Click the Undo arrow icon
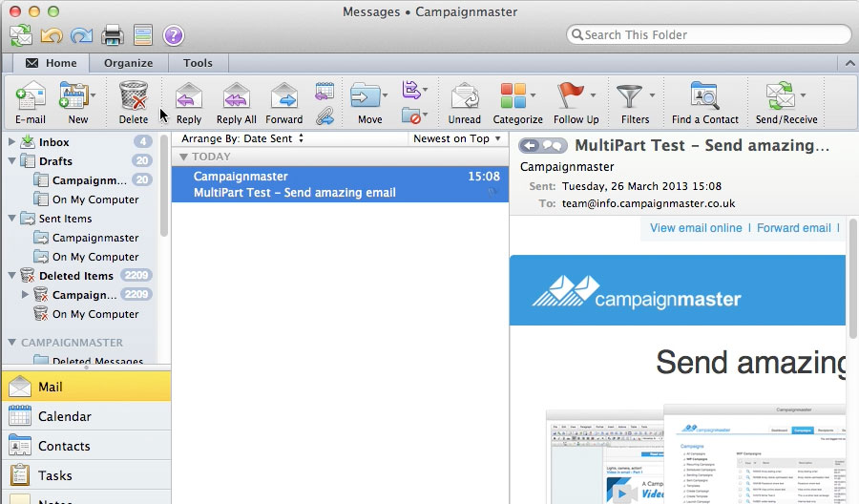The width and height of the screenshot is (859, 504). (x=52, y=35)
